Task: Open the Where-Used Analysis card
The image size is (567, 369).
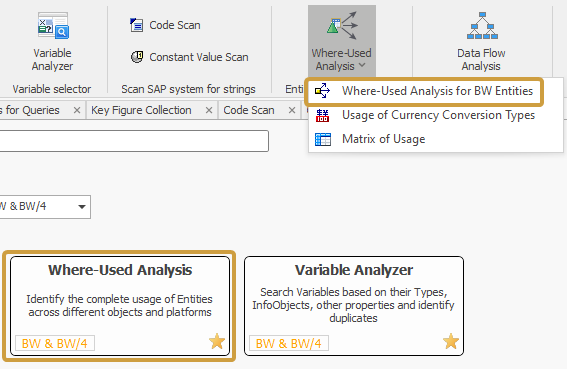Action: [120, 306]
